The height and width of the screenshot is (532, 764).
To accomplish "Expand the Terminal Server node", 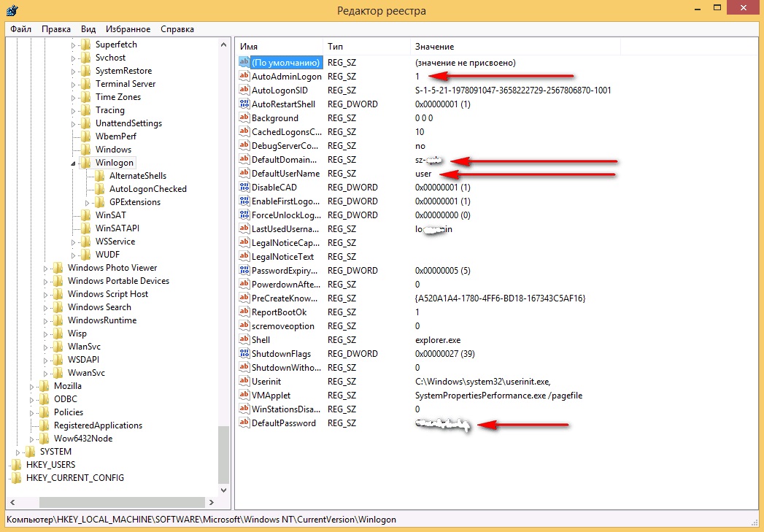I will (74, 84).
